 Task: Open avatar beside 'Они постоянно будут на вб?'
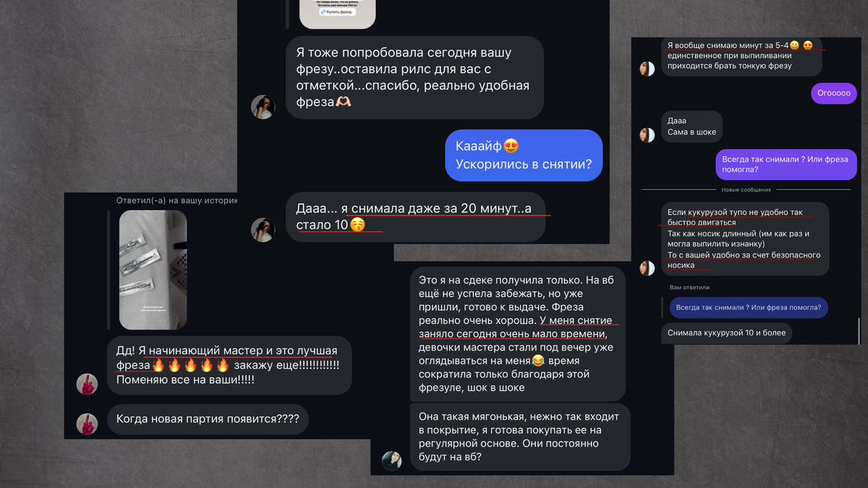click(x=391, y=461)
